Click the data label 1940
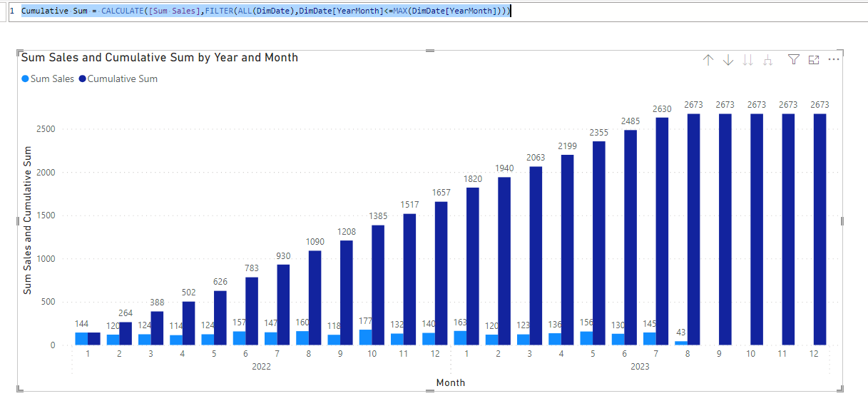Viewport: 868px width, 401px height. coord(504,168)
